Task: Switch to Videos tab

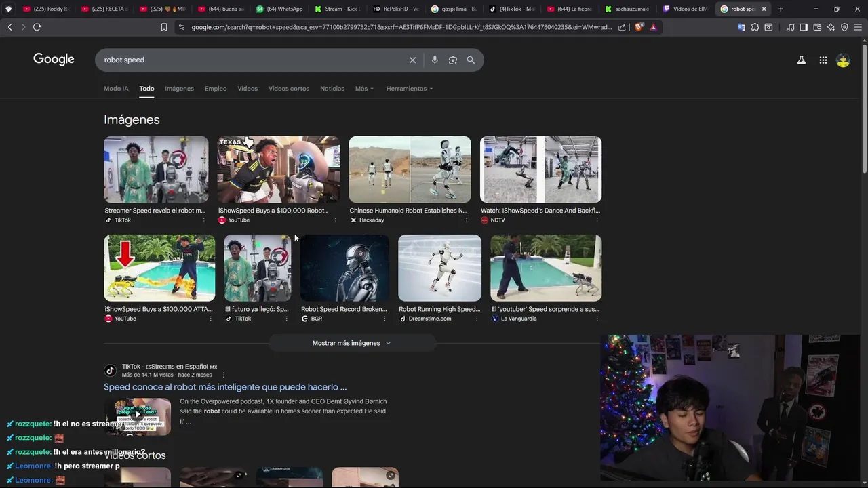Action: 248,89
